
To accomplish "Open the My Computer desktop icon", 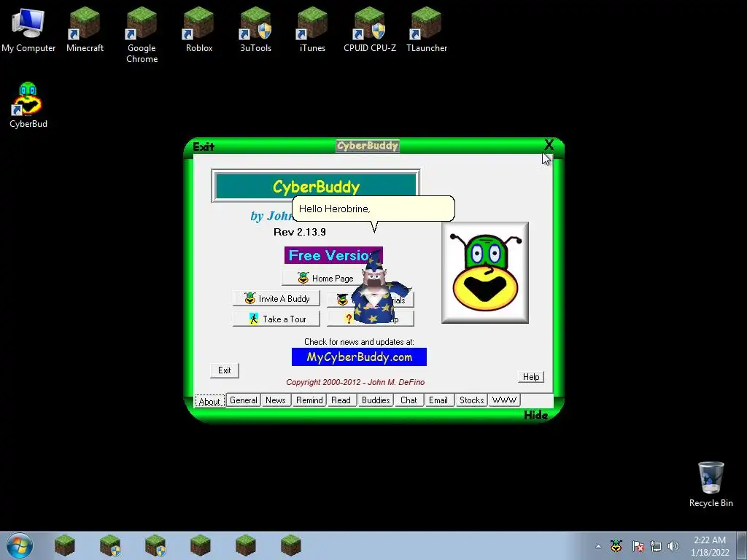I will 28,29.
